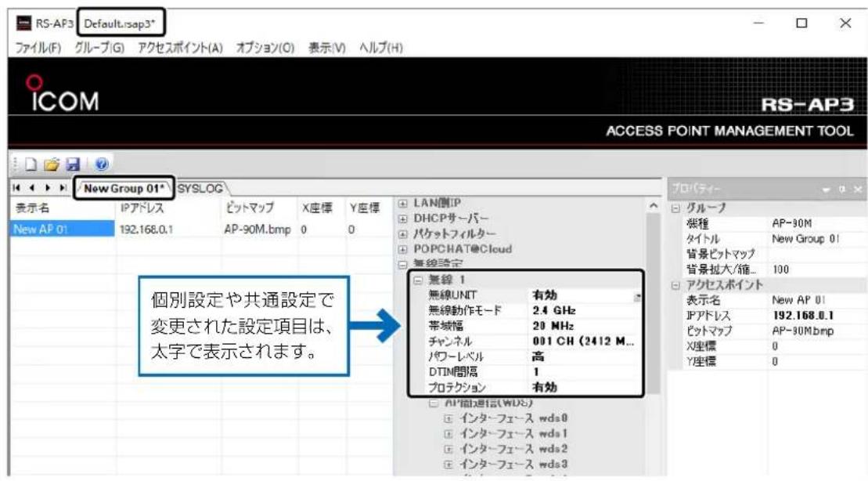Select 帯域幅 20 MHz value
868x481 pixels.
[553, 326]
